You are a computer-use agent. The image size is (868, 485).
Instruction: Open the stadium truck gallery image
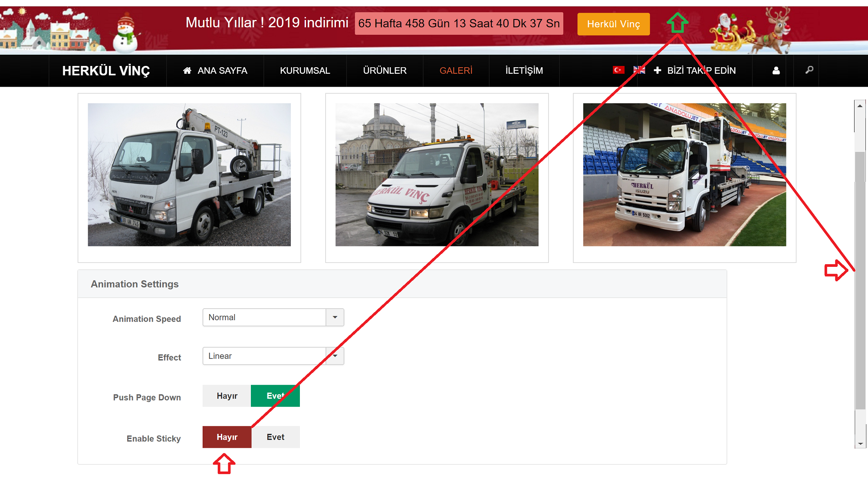[x=684, y=175]
